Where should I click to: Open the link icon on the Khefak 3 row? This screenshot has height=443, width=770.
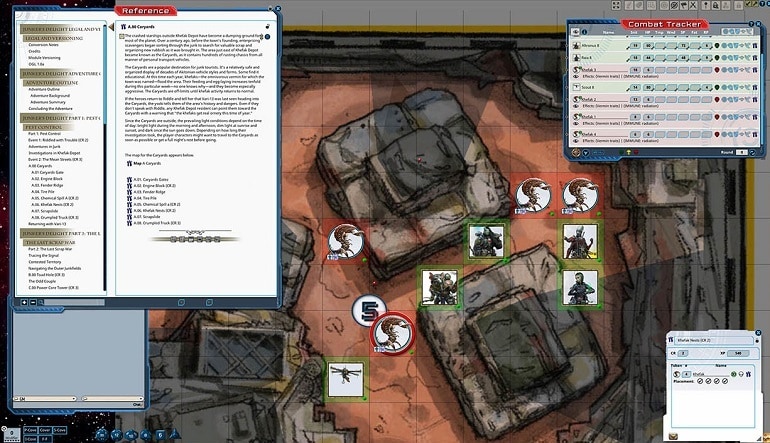point(754,70)
